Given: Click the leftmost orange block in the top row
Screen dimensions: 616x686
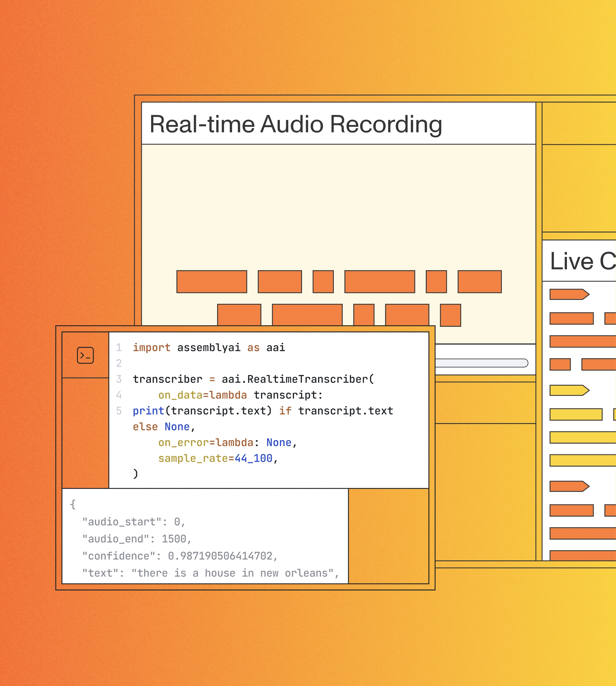Looking at the screenshot, I should (x=211, y=281).
